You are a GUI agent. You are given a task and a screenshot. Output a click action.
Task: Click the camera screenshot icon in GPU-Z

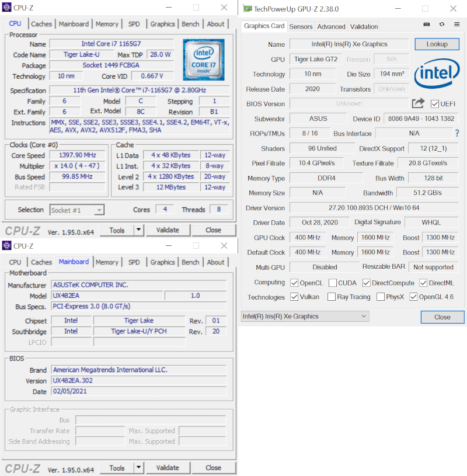point(426,25)
